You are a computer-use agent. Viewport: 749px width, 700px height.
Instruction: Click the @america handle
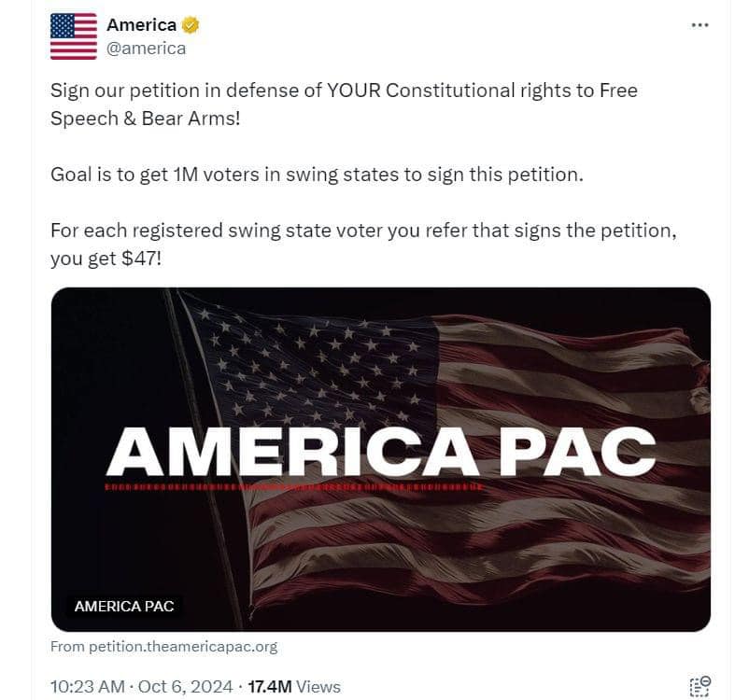pos(146,49)
